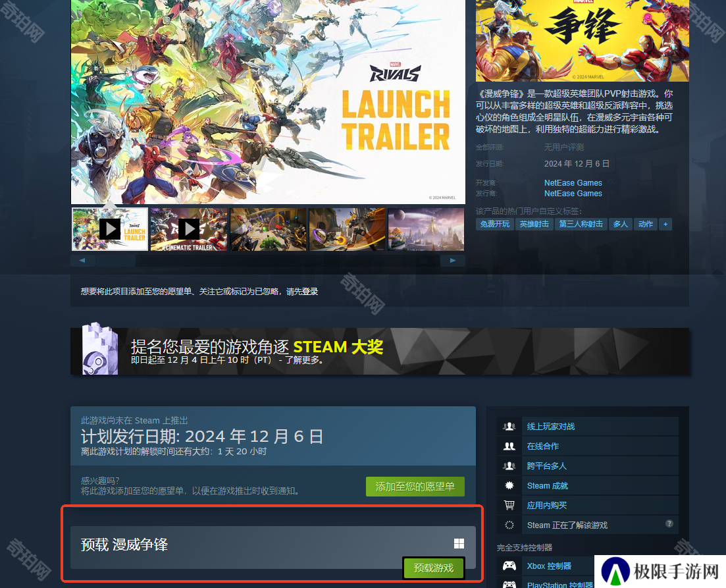Click the shopping cart icon for 应用内购买
This screenshot has height=588, width=726.
(x=509, y=506)
